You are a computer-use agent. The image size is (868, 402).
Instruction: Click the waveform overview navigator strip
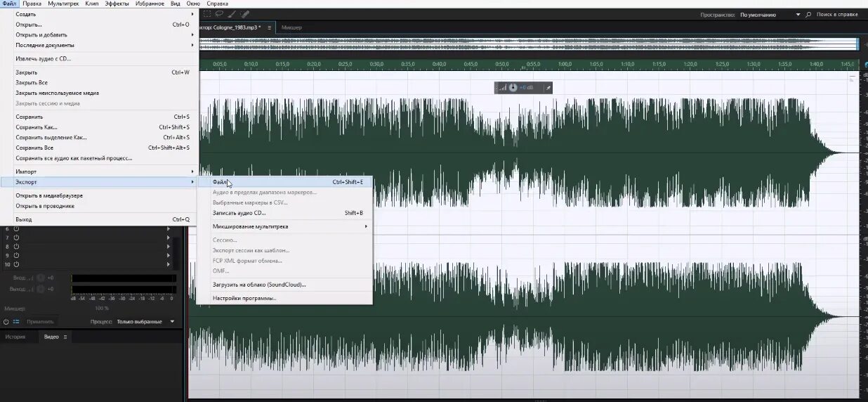point(528,44)
